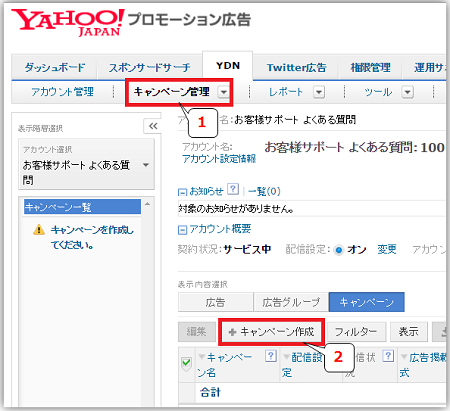
Task: Click the 表示 button
Action: pos(409,332)
